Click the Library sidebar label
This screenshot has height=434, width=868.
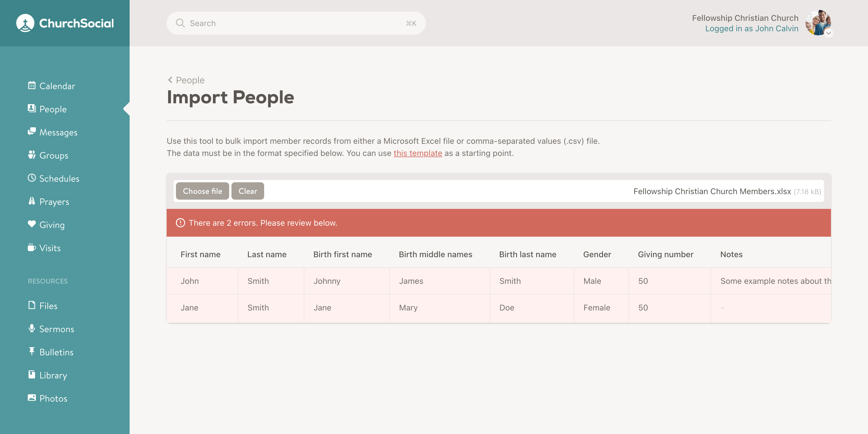[x=53, y=375]
